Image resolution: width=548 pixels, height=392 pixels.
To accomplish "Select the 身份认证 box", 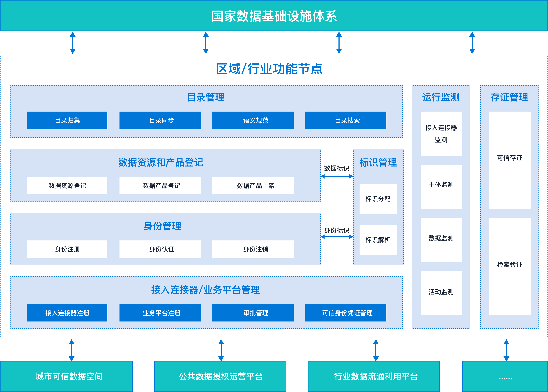I will 160,249.
